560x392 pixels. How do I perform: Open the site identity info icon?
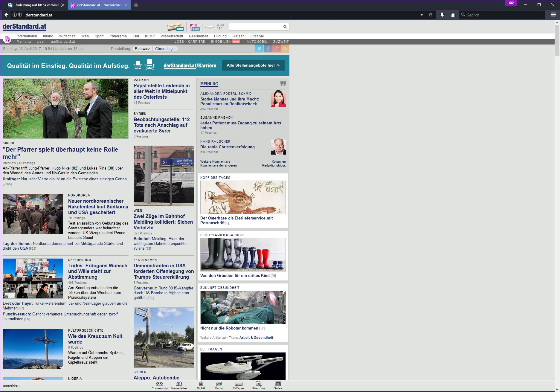tap(14, 15)
